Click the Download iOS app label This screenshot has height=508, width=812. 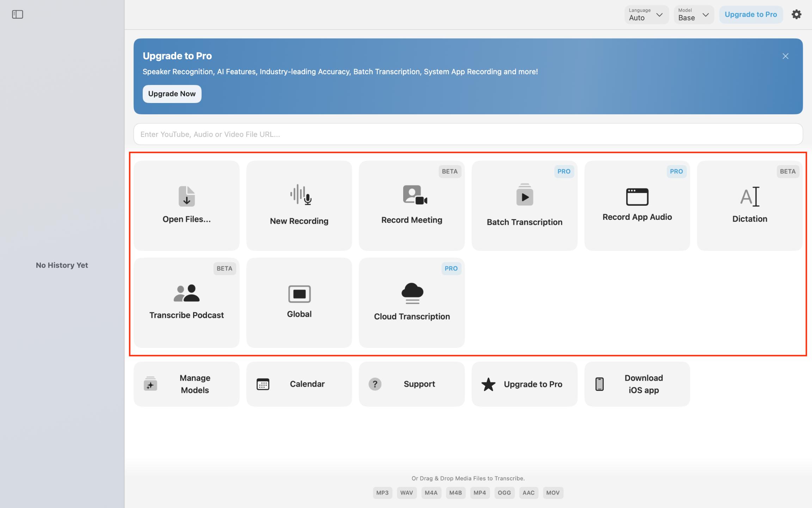[644, 384]
